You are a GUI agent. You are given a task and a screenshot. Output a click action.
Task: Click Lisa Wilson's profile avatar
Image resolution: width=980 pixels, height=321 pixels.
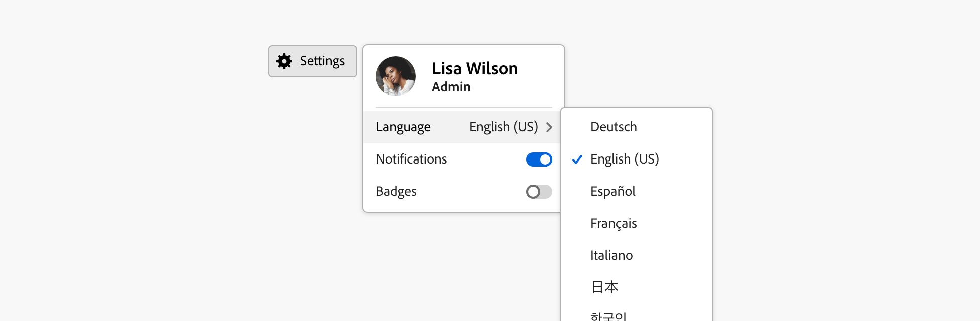point(396,76)
